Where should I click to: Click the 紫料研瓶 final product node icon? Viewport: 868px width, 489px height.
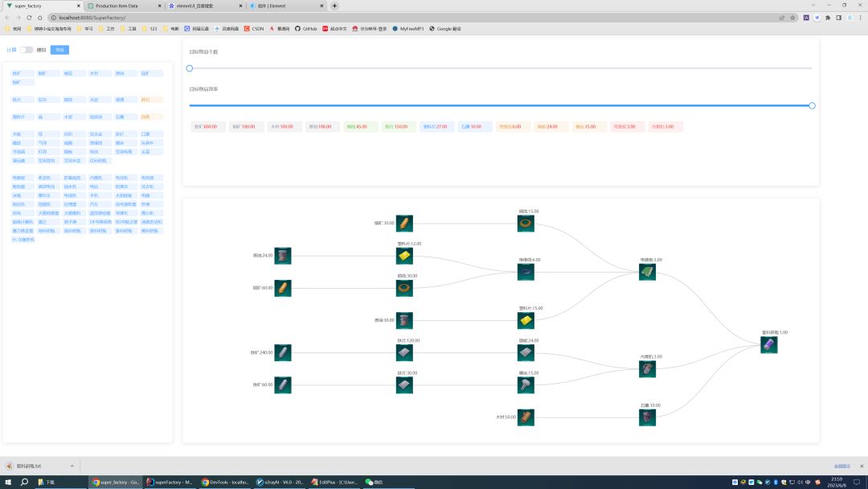[x=768, y=345]
